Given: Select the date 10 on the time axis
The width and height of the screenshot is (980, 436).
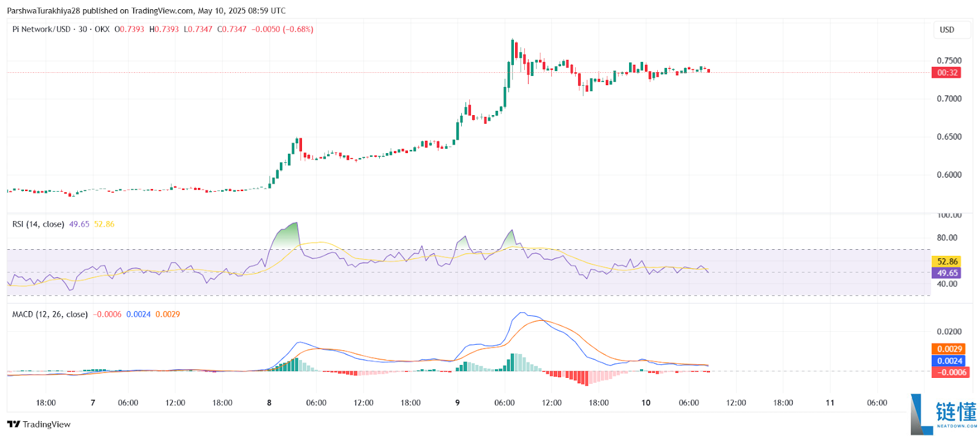Looking at the screenshot, I should [646, 403].
